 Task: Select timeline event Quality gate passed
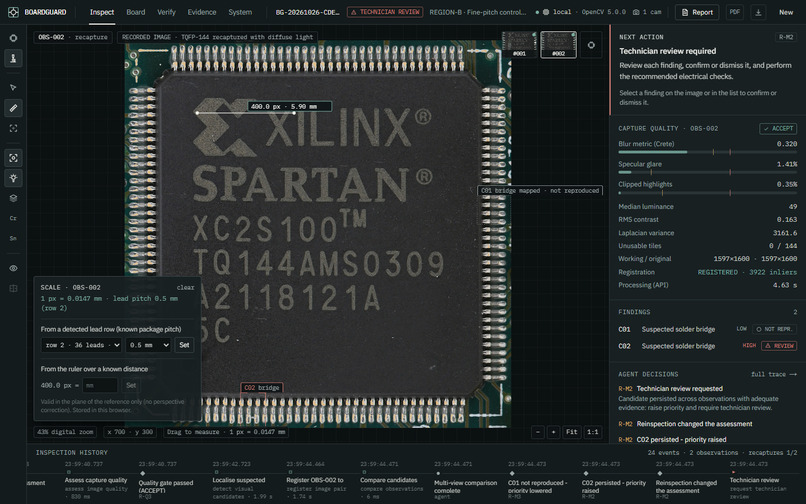point(166,481)
